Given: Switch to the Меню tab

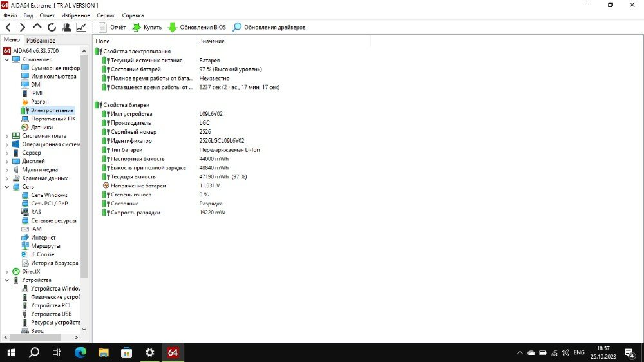Looking at the screenshot, I should coord(12,40).
